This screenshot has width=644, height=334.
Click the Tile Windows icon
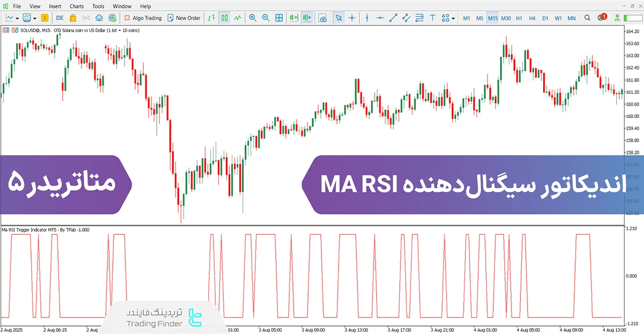[278, 18]
